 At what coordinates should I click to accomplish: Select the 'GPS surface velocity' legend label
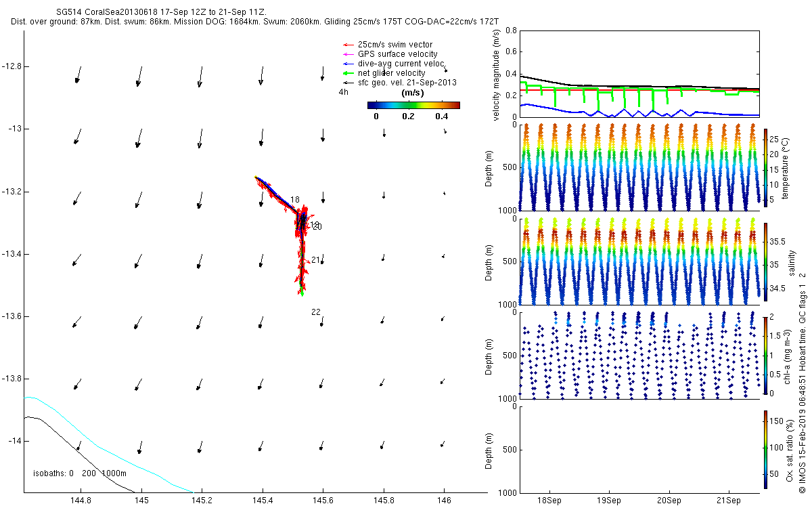398,54
